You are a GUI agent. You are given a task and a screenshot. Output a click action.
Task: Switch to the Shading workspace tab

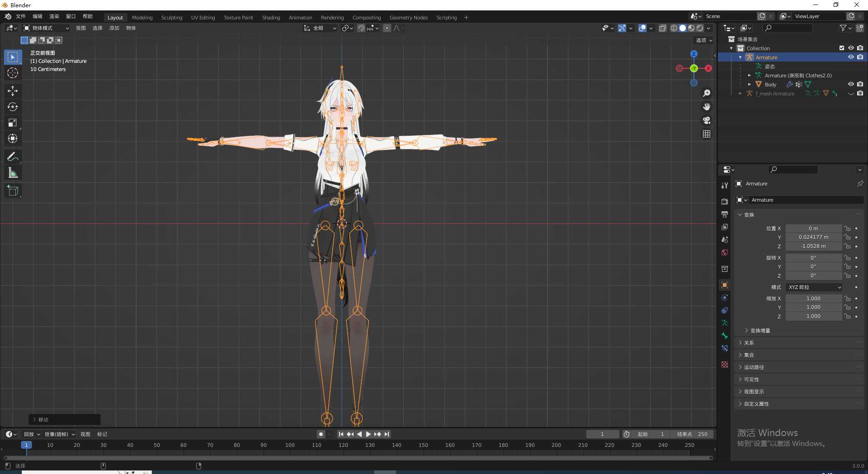(270, 17)
